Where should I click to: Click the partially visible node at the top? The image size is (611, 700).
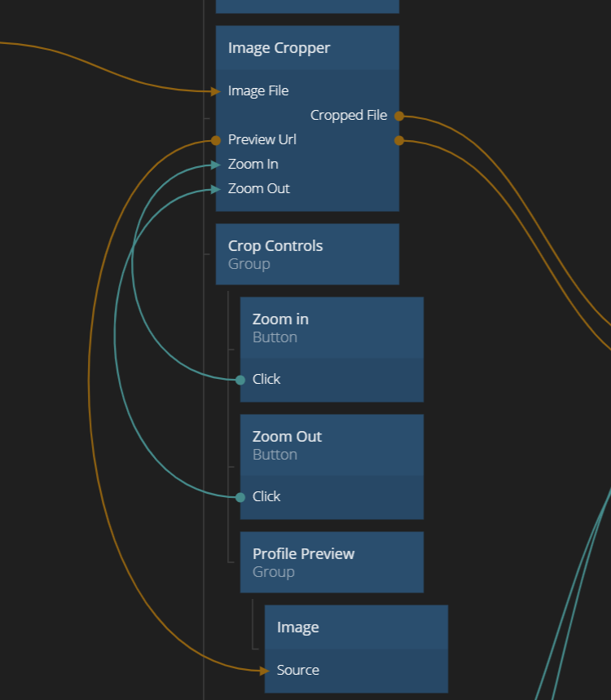pos(307,6)
